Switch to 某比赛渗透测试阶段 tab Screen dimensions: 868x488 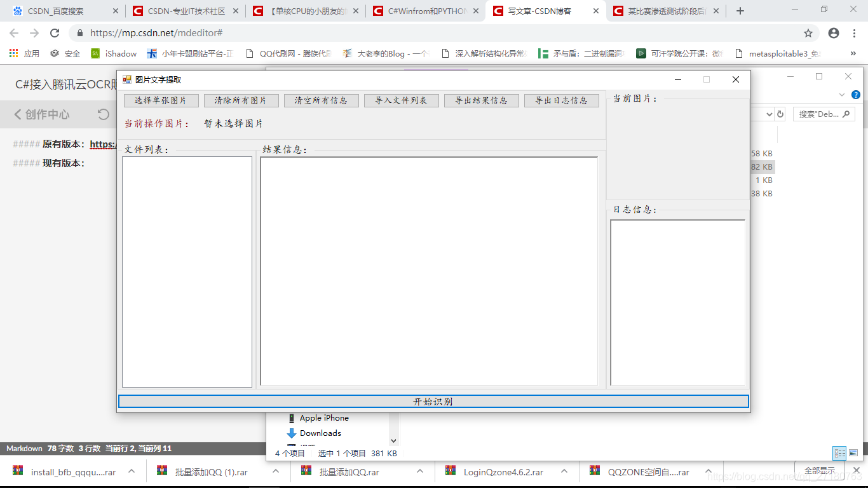coord(667,11)
